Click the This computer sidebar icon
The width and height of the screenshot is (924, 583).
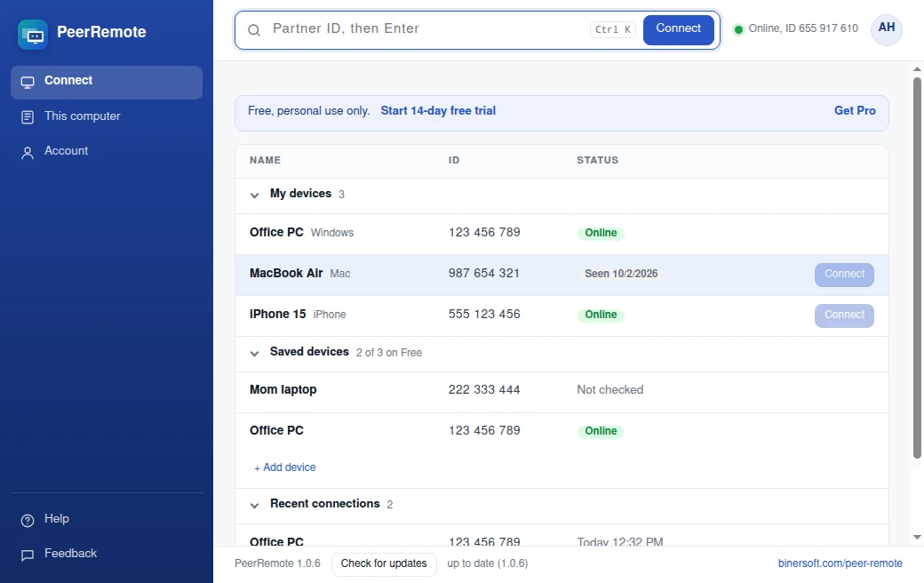pyautogui.click(x=28, y=117)
